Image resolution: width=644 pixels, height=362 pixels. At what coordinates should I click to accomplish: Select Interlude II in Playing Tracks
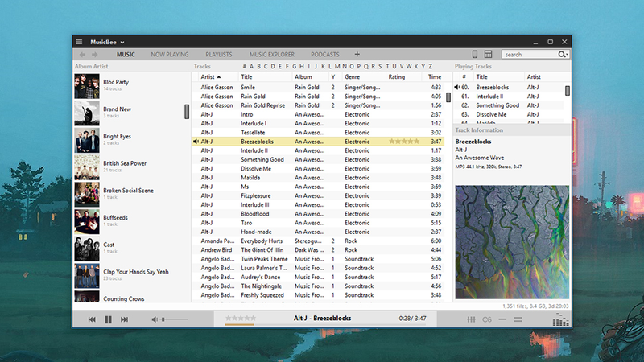coord(509,97)
